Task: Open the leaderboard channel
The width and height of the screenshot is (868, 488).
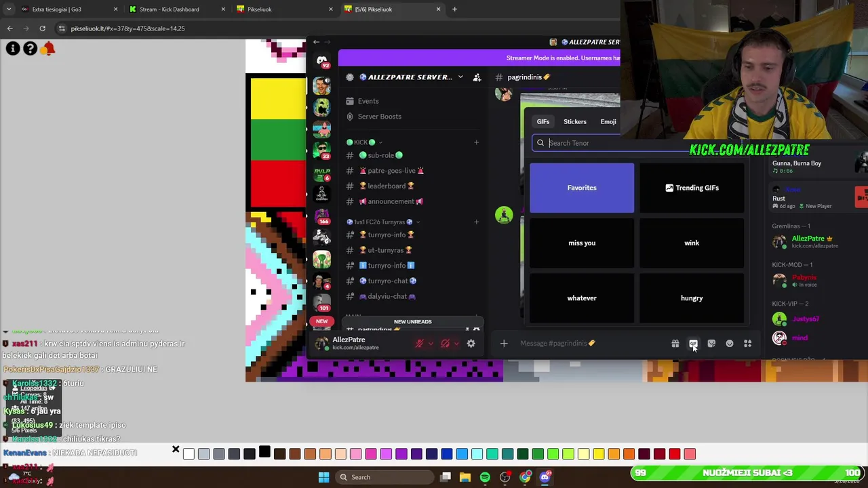Action: [x=387, y=186]
